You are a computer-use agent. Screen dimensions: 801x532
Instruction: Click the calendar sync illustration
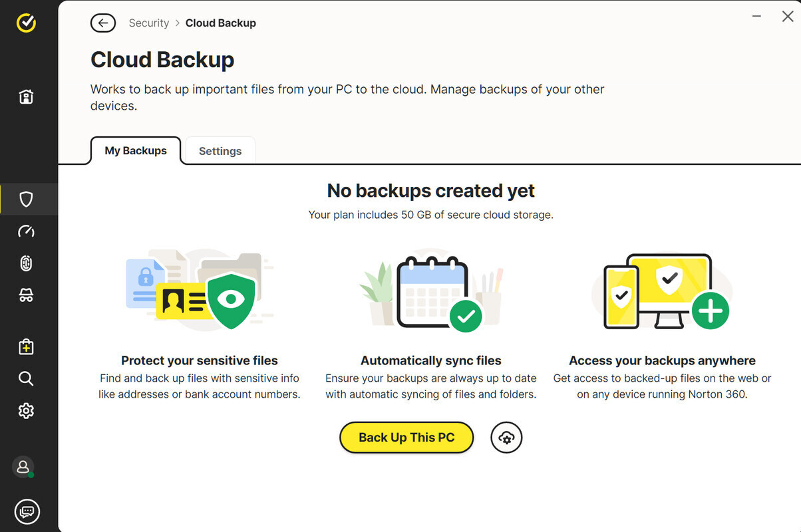[x=431, y=291]
